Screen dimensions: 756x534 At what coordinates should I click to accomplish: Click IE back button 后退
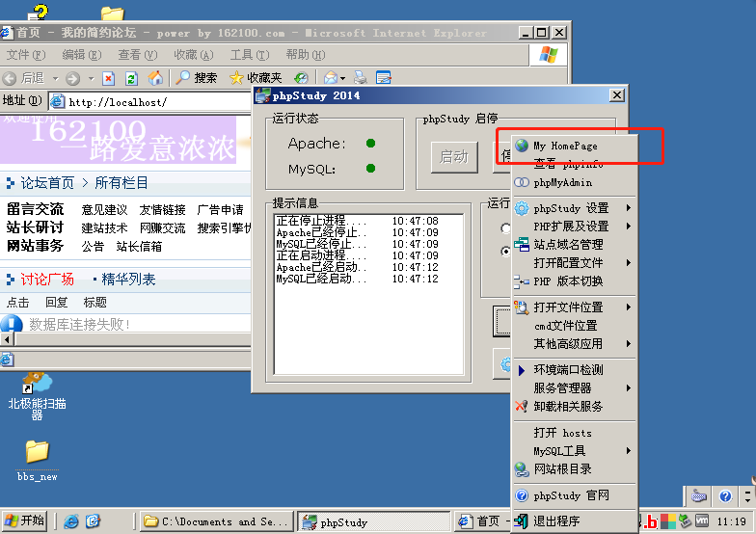pyautogui.click(x=23, y=78)
